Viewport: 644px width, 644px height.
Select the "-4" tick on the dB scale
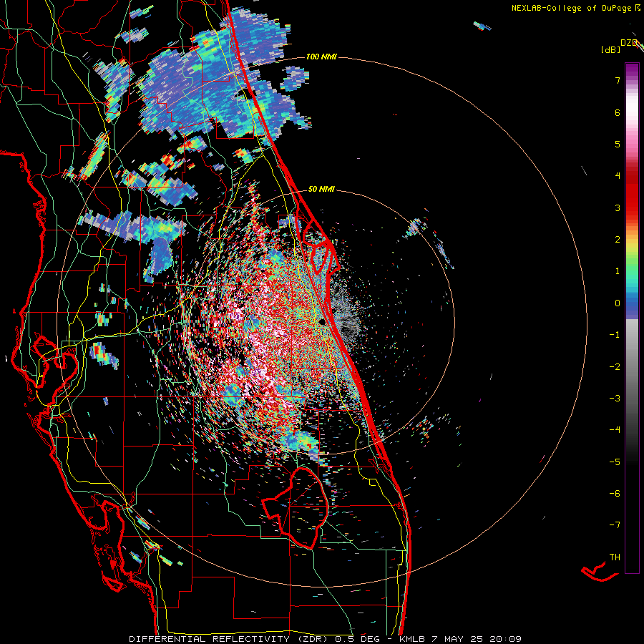click(x=615, y=430)
